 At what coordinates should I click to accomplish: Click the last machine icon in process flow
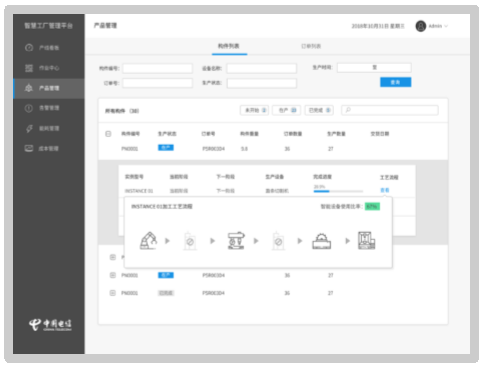click(x=366, y=240)
